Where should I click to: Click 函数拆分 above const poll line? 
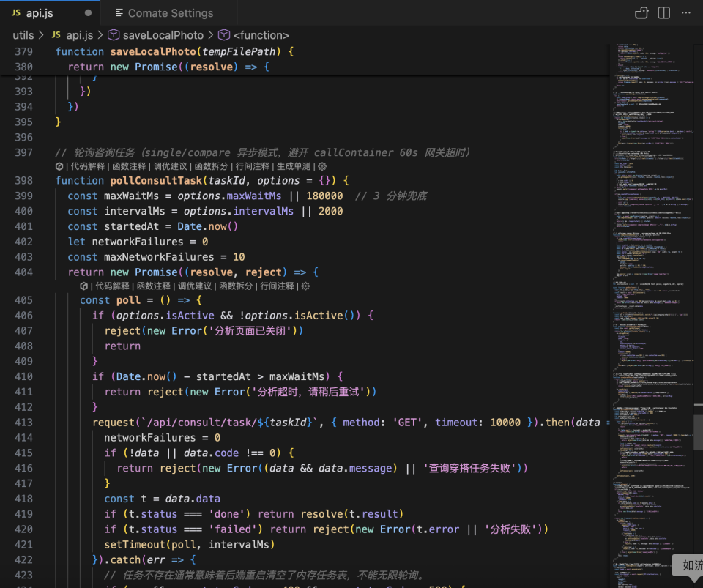[236, 286]
